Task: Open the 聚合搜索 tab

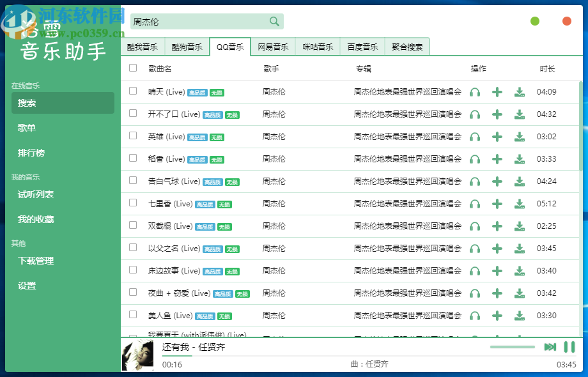Action: (x=406, y=46)
